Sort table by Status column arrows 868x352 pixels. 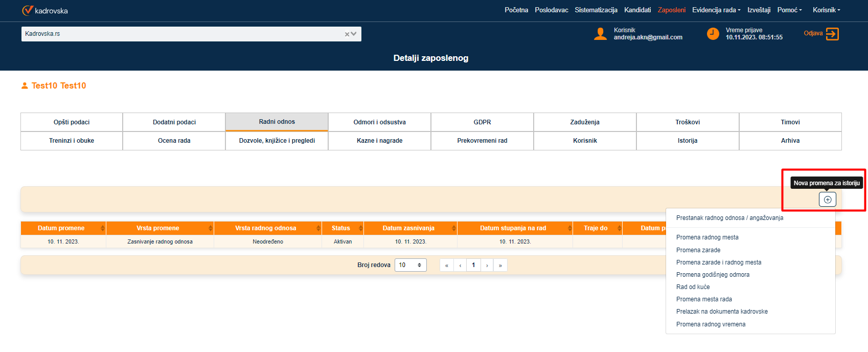coord(360,228)
